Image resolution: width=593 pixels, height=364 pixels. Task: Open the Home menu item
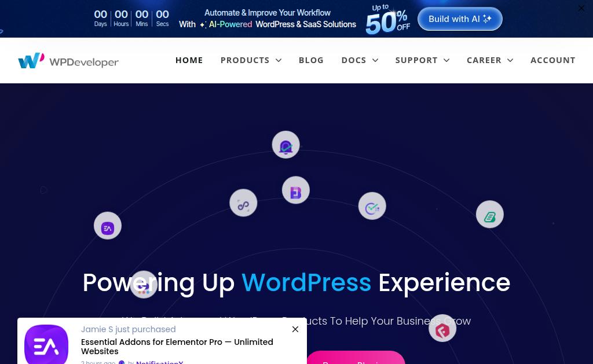[189, 60]
